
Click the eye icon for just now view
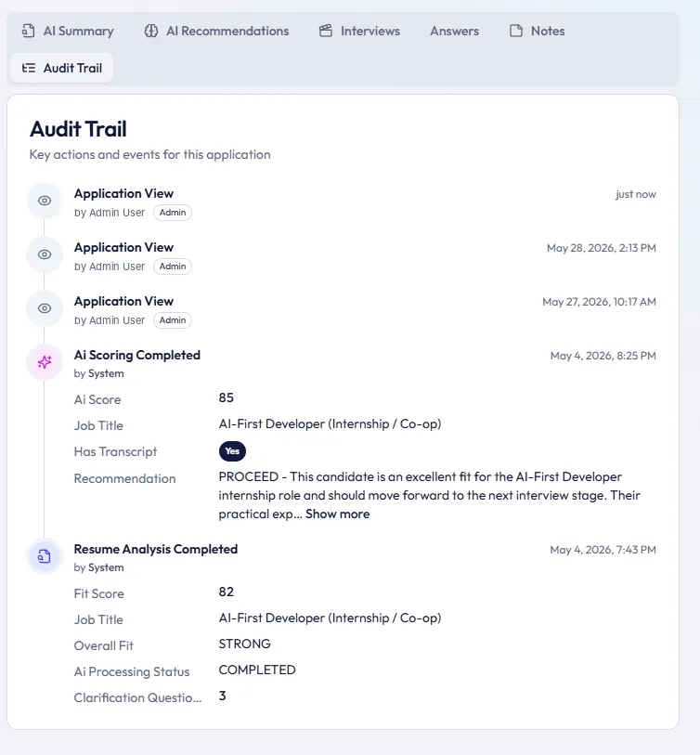(x=45, y=201)
